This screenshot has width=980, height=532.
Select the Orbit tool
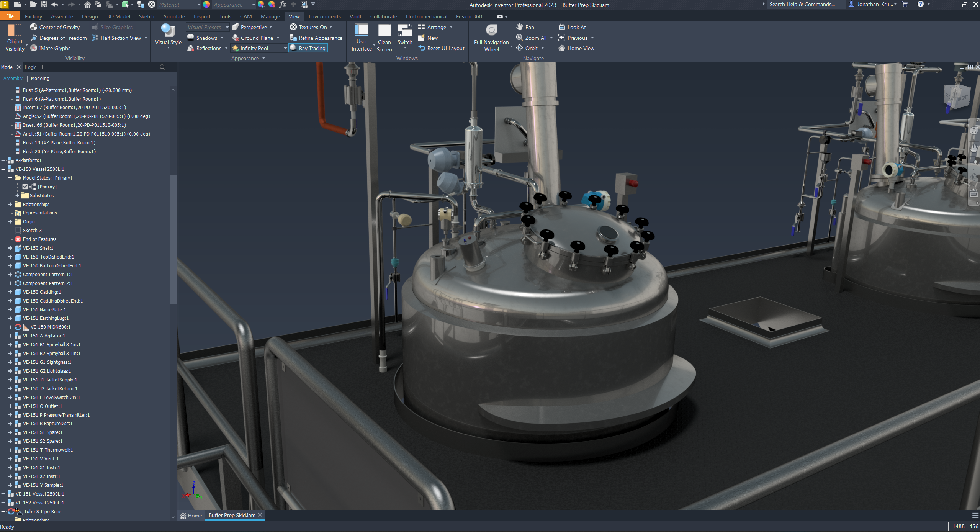[x=531, y=48]
